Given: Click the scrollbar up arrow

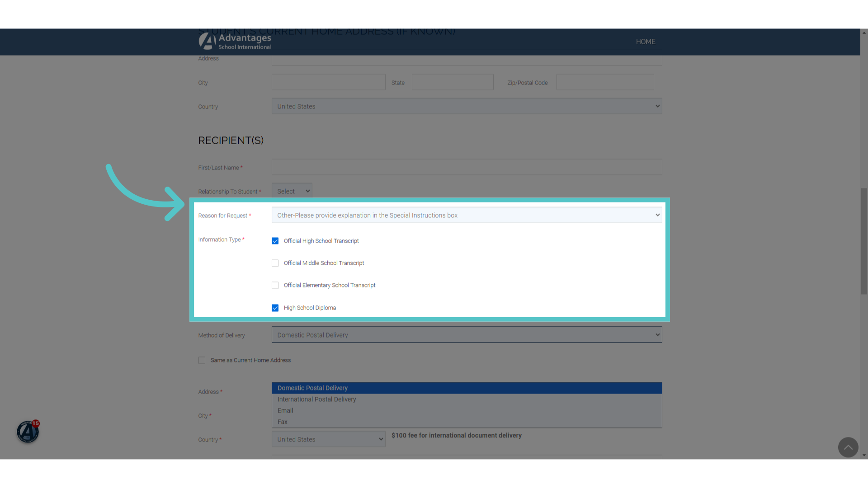Looking at the screenshot, I should pos(864,33).
